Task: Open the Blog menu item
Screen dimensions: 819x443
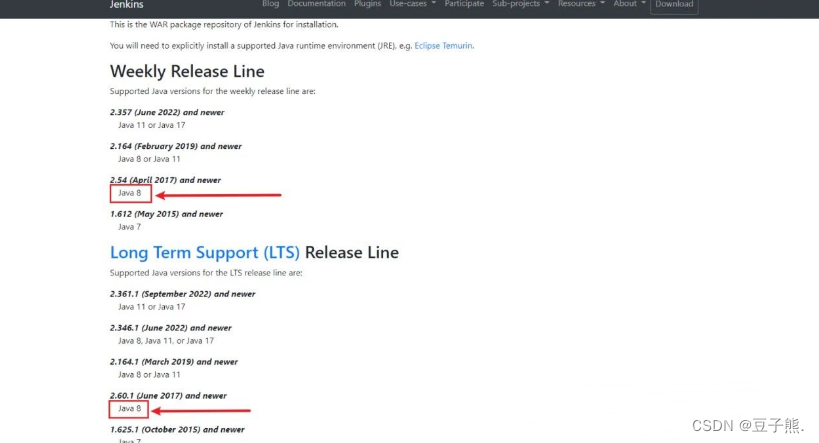Action: 271,4
